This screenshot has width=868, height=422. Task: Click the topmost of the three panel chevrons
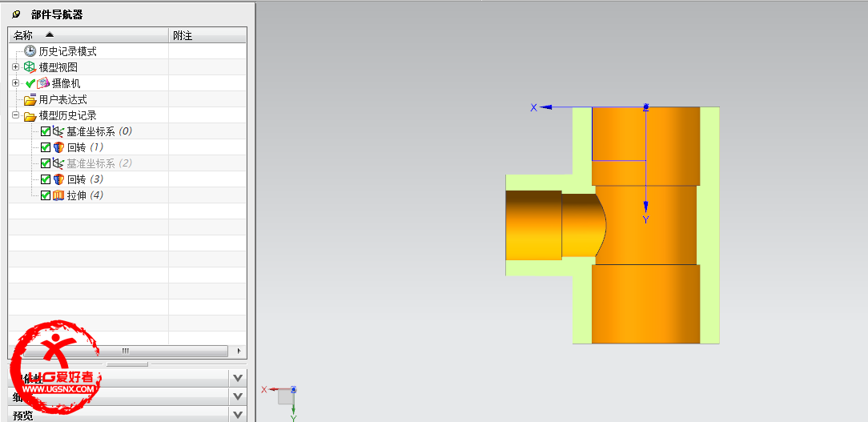[238, 378]
